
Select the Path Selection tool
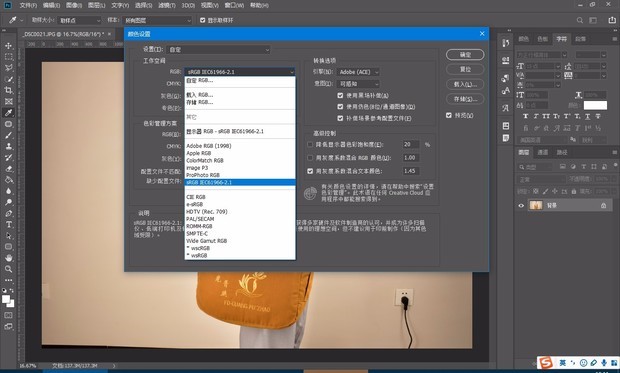pyautogui.click(x=8, y=235)
